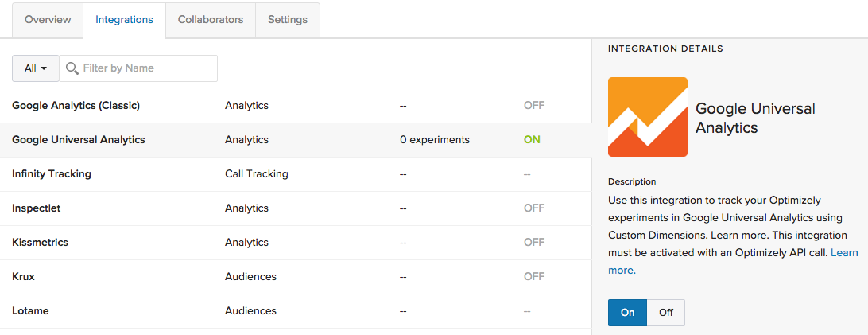
Task: Choose the Lotame integration row
Action: [x=296, y=311]
